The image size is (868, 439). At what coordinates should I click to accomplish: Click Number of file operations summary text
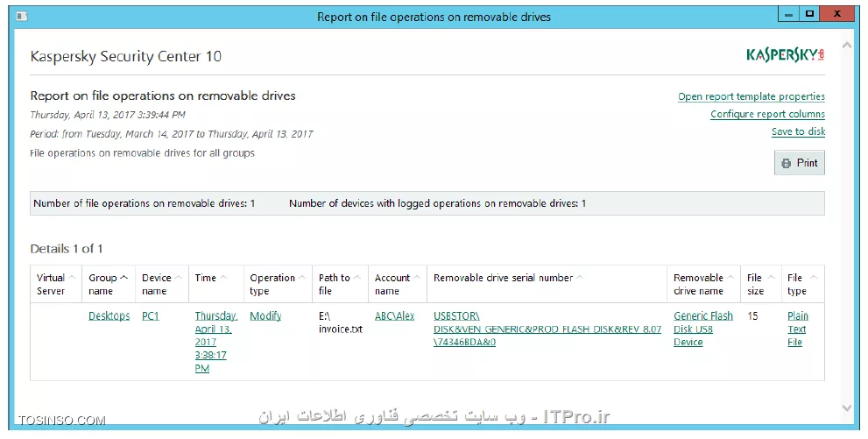(144, 203)
